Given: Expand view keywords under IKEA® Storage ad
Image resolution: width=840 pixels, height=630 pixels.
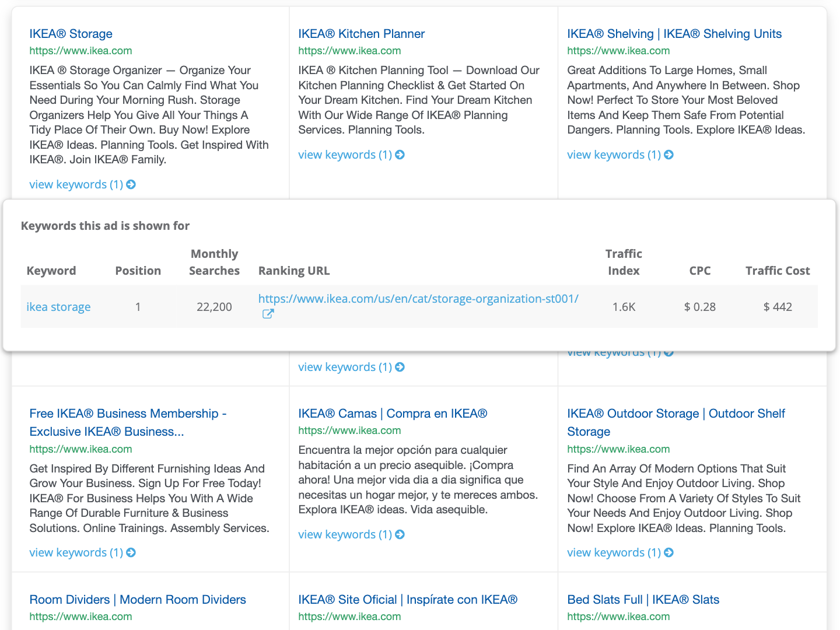Looking at the screenshot, I should [82, 184].
